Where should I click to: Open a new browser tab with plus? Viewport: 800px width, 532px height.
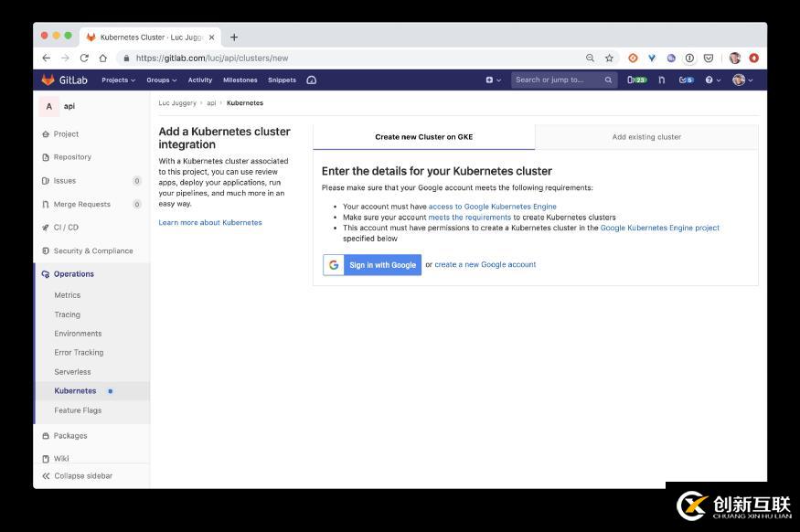(x=234, y=37)
